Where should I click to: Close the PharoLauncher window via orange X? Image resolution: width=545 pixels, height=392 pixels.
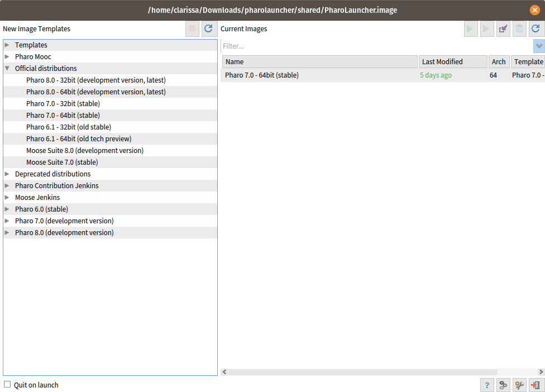[x=535, y=10]
